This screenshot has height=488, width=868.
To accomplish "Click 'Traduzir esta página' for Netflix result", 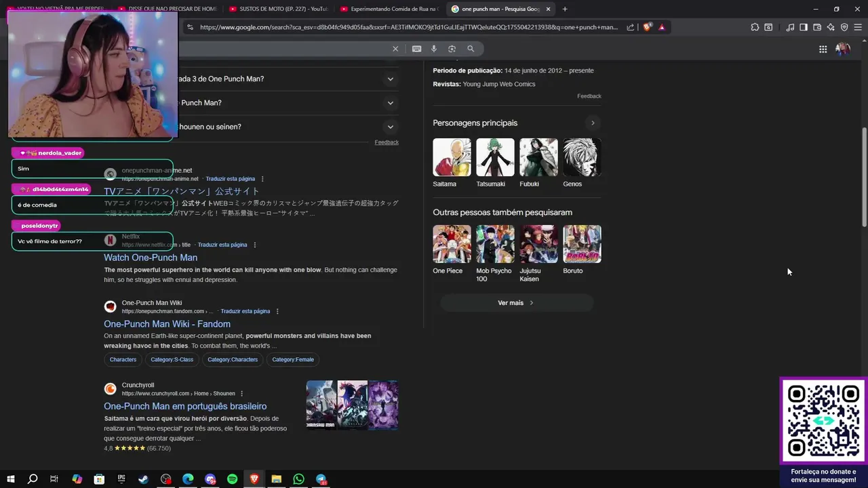I will (222, 245).
